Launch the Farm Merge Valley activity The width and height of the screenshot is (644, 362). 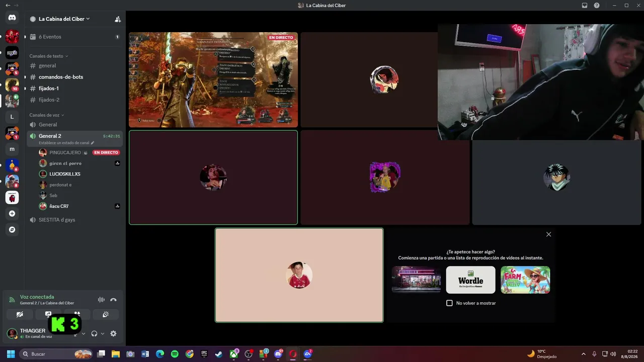525,280
